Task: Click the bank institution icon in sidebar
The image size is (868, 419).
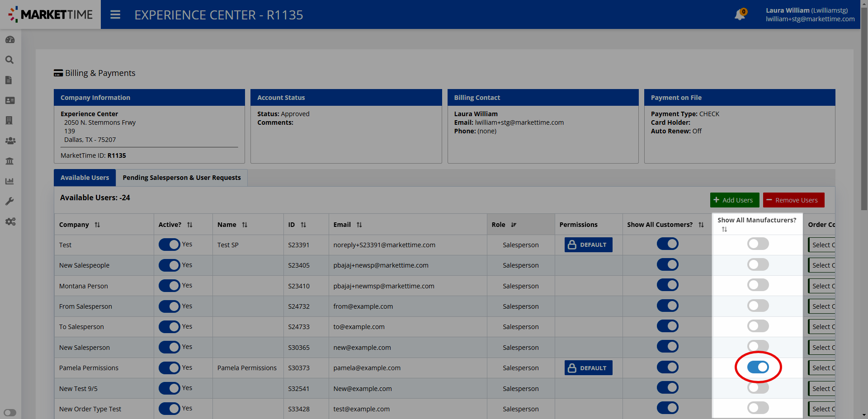Action: click(9, 161)
